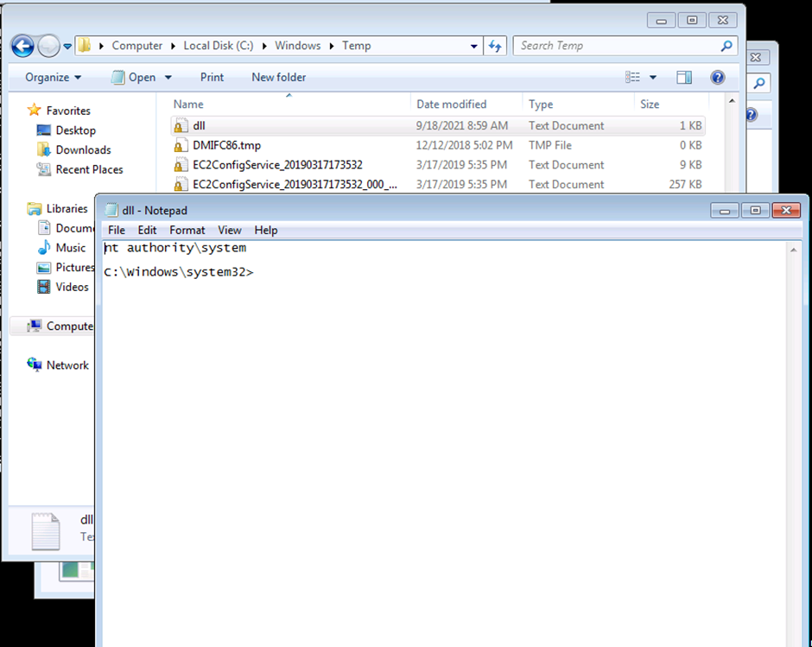Open the Edit menu in Notepad
812x647 pixels.
(x=147, y=231)
